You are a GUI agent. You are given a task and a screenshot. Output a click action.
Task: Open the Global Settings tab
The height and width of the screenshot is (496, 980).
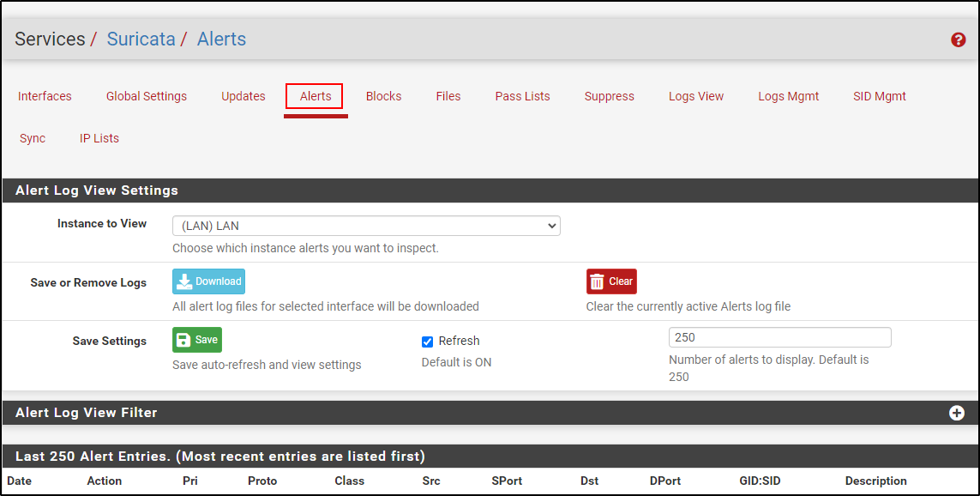point(147,96)
